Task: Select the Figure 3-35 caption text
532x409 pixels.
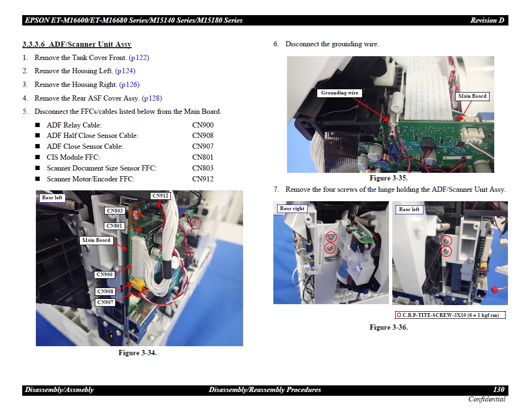Action: click(388, 178)
